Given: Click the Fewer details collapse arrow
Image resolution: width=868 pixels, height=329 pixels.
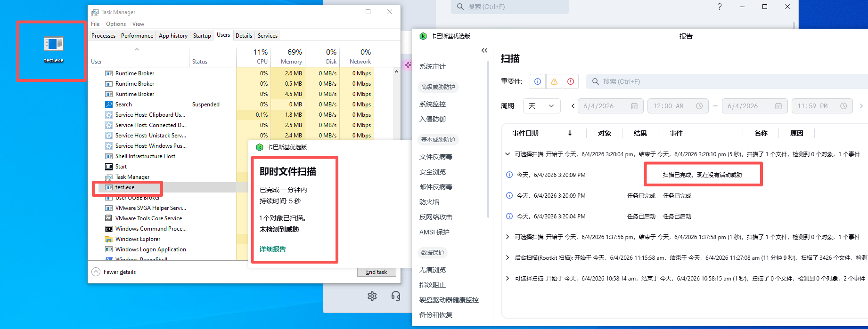Looking at the screenshot, I should pos(96,272).
